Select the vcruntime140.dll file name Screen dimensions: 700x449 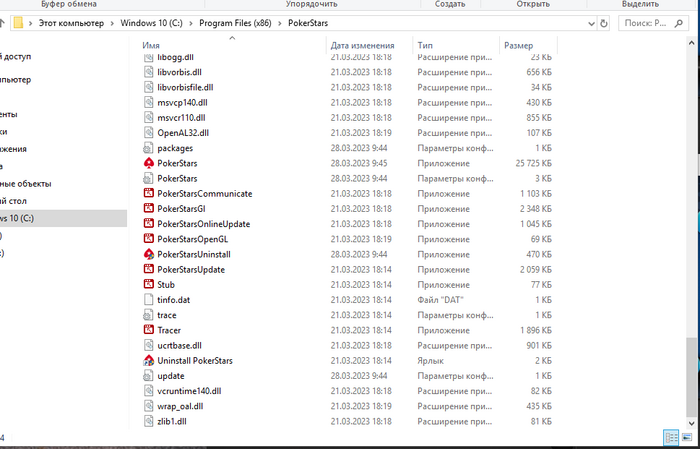(189, 391)
